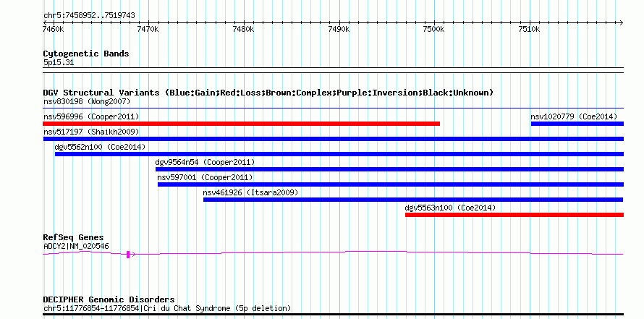Screen dimensions: 644x319
Task: Click the 7470k ruler tick label
Action: pos(148,29)
